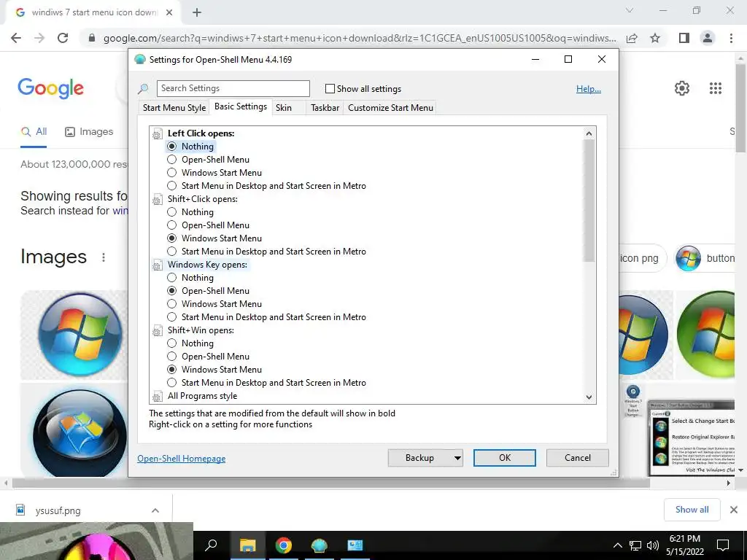Open the Chrome tab search chevron
This screenshot has height=560, width=747.
pyautogui.click(x=630, y=10)
